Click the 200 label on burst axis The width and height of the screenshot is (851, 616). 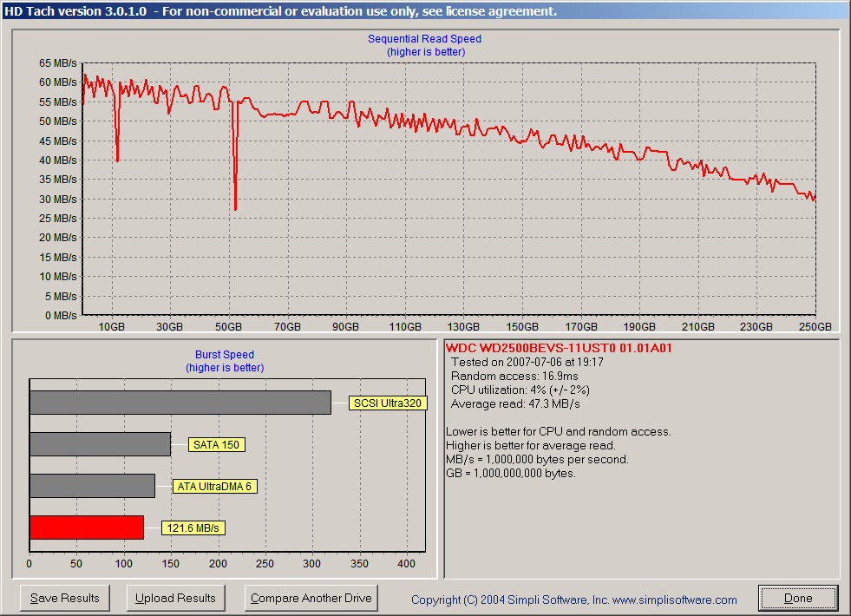click(x=218, y=563)
